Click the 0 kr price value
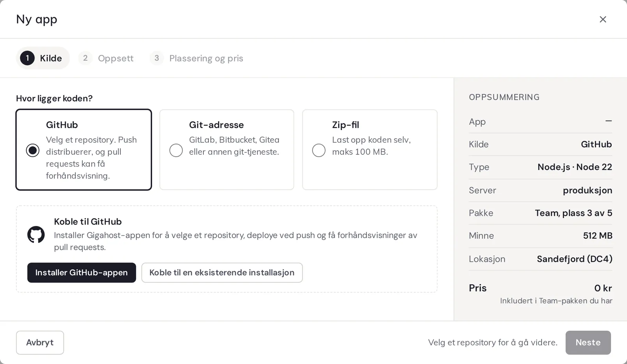The height and width of the screenshot is (364, 627). pyautogui.click(x=603, y=288)
